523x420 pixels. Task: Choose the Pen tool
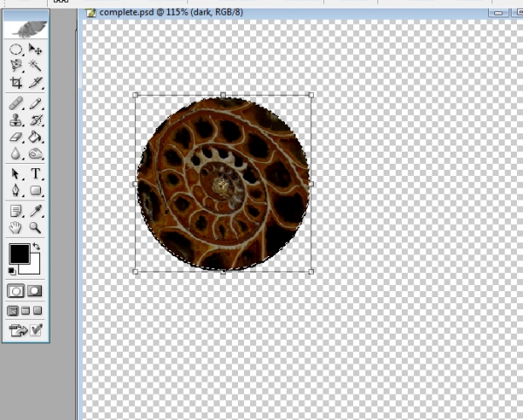(x=16, y=190)
